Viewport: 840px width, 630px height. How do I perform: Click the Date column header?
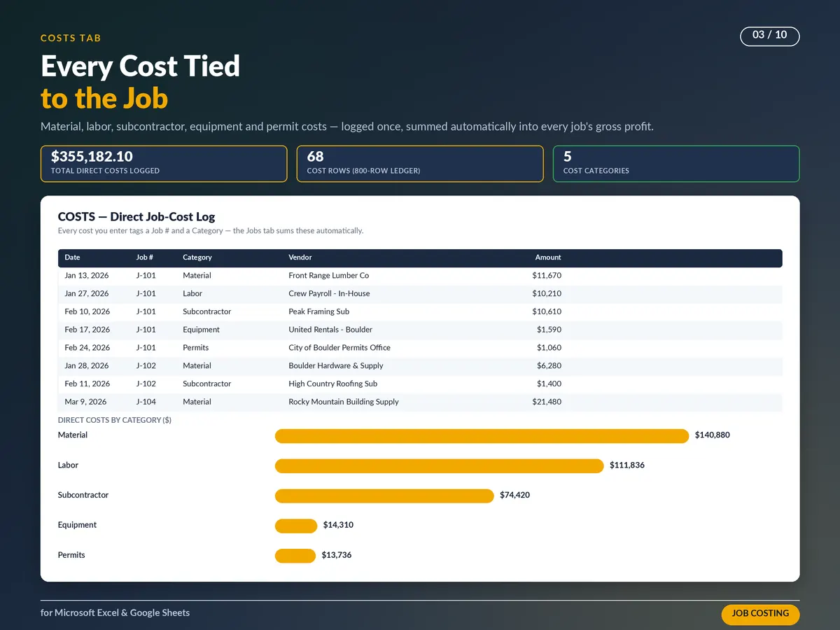pyautogui.click(x=72, y=258)
